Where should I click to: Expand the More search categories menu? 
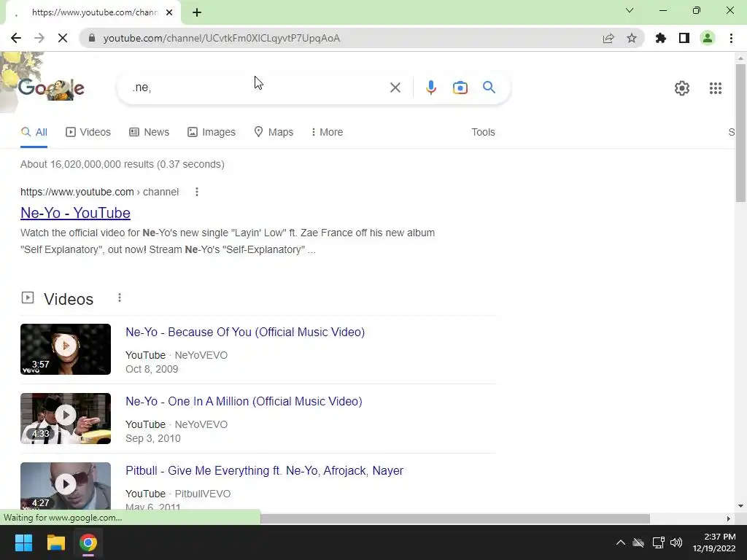coord(327,132)
